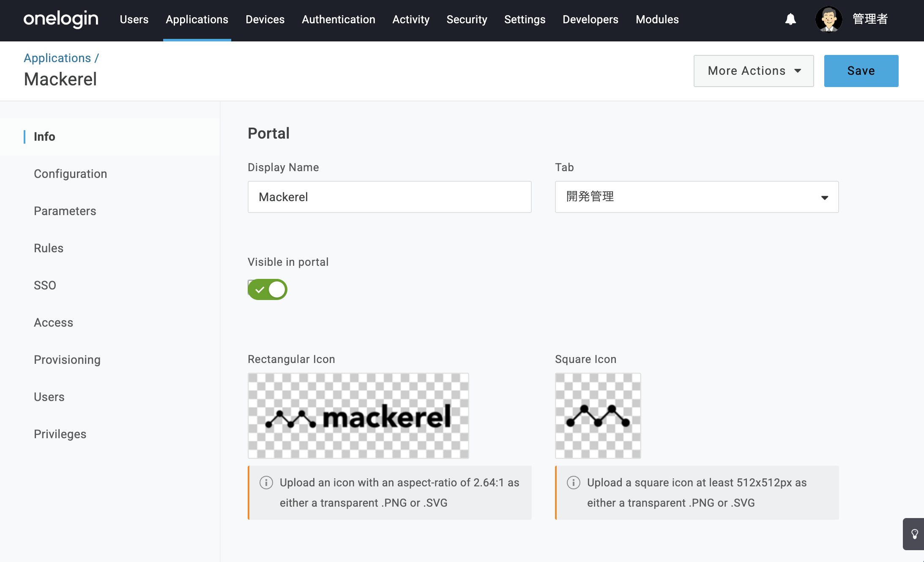Click the lightbulb help icon

914,534
